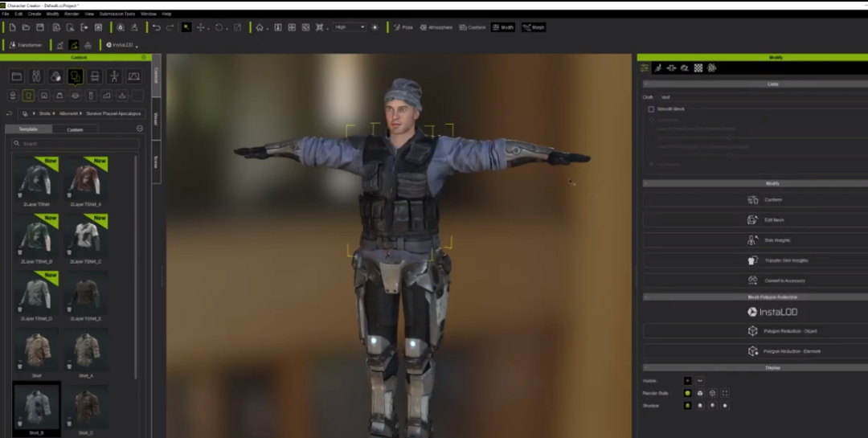The height and width of the screenshot is (438, 868).
Task: Choose the Rotate gizmo tool
Action: coord(219,27)
